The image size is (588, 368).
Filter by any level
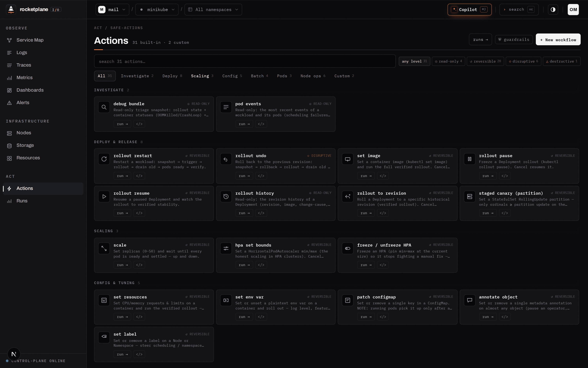coord(414,61)
